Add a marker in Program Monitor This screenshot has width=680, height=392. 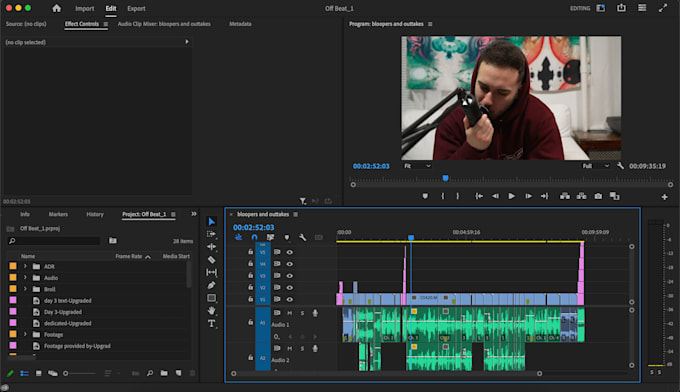(x=425, y=196)
